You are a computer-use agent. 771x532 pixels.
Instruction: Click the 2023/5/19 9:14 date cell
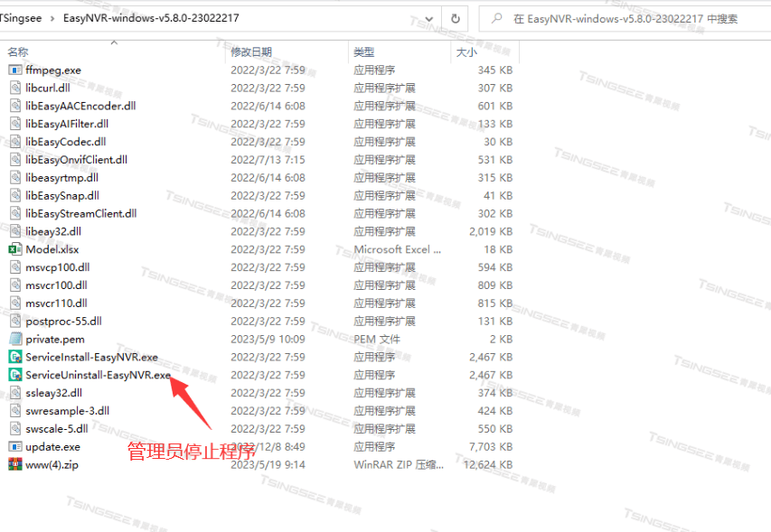pyautogui.click(x=268, y=464)
